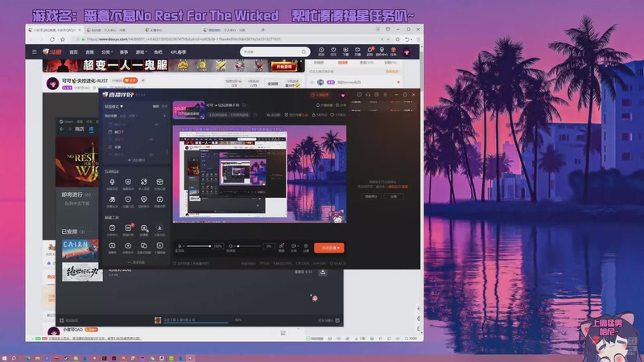Adjust the speaker volume slider
This screenshot has height=362, width=644.
249,246
